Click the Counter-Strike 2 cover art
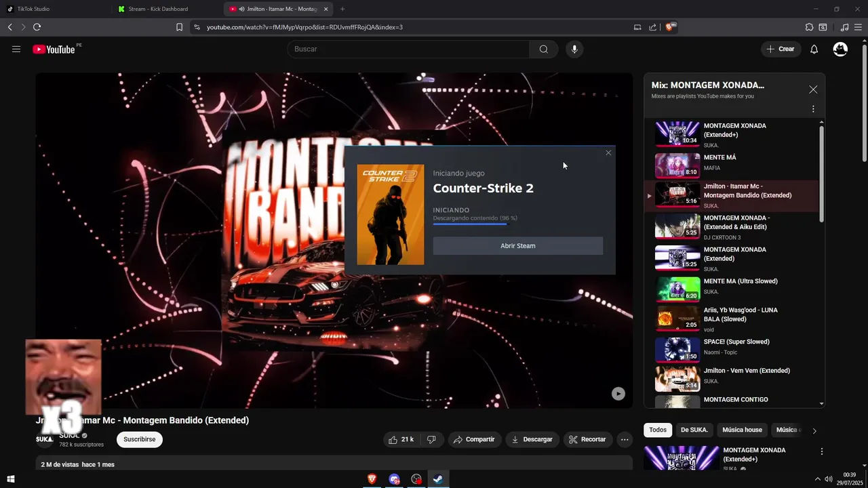Viewport: 868px width, 488px height. 391,214
